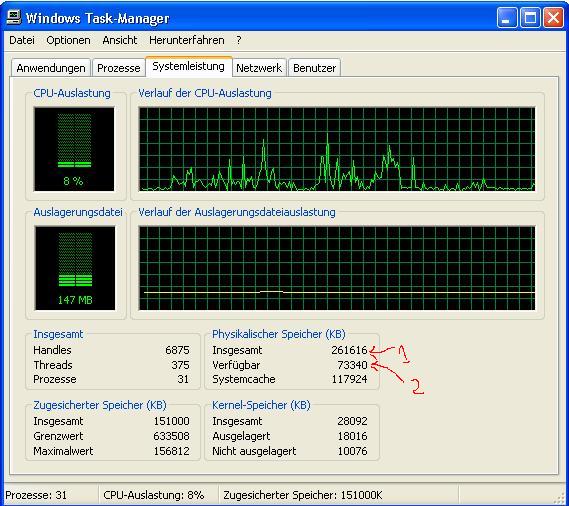Minimize the Task-Manager window
This screenshot has width=569, height=506.
507,17
